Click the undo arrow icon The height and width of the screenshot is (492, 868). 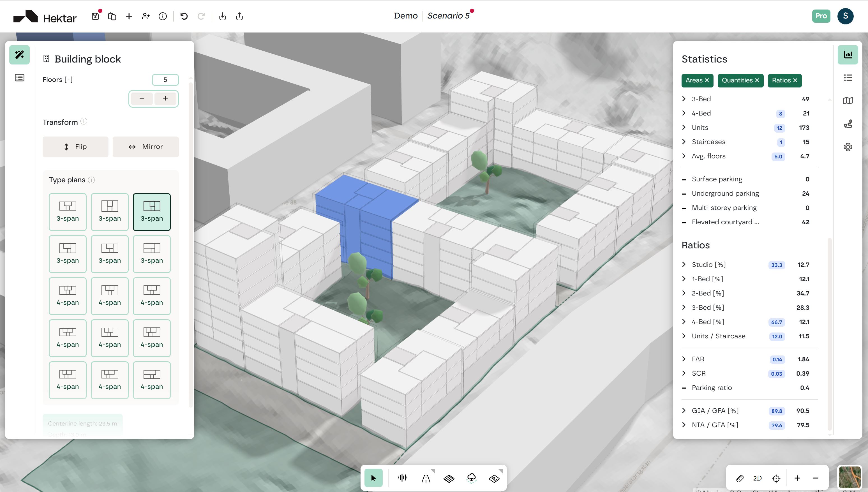coord(184,16)
